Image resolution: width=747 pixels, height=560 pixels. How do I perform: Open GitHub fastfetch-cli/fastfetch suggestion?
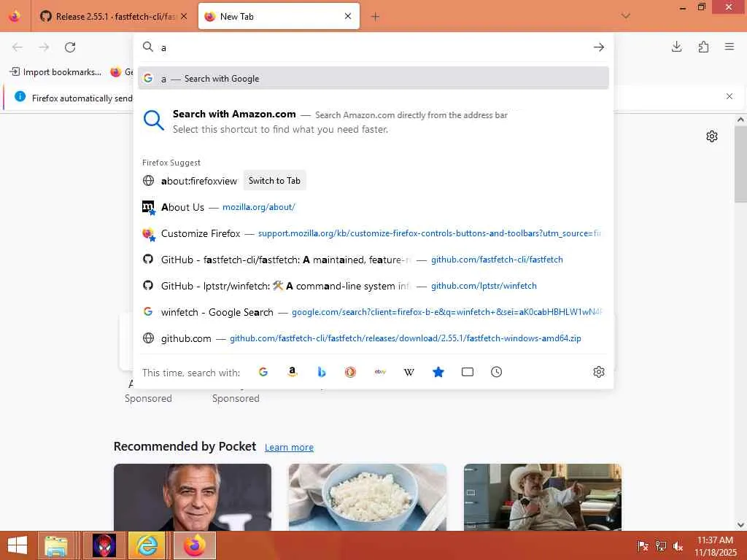(373, 260)
